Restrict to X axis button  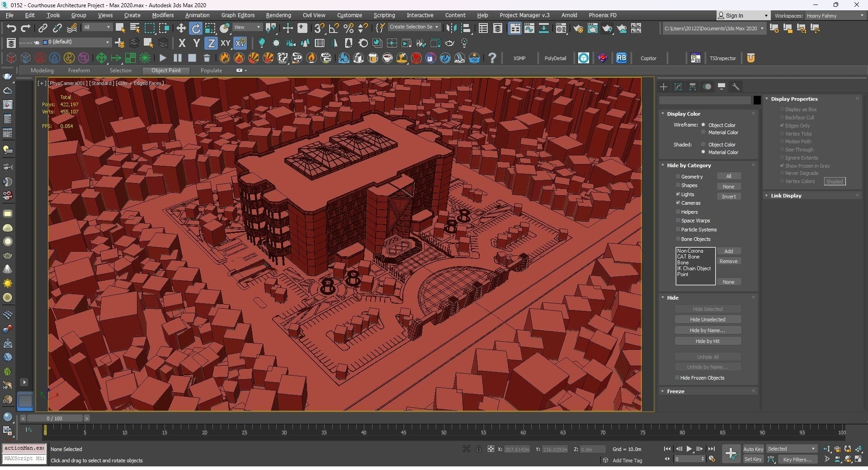(x=182, y=43)
